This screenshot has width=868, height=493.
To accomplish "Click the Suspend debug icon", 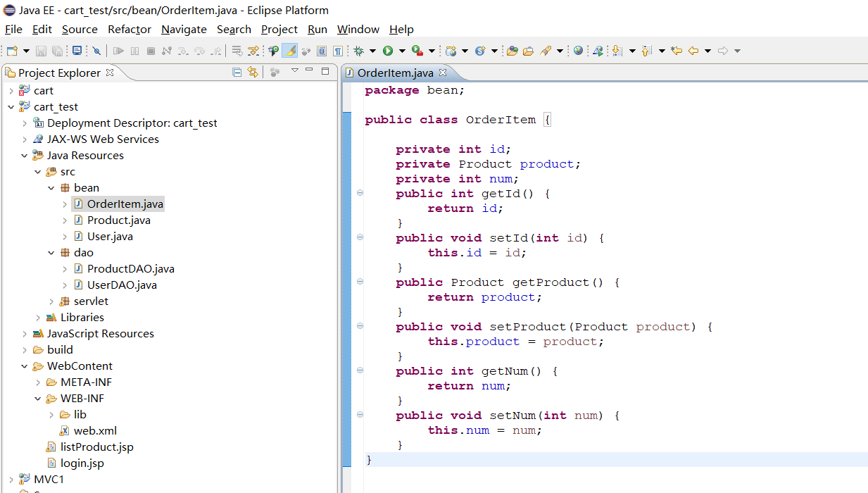I will [x=134, y=51].
